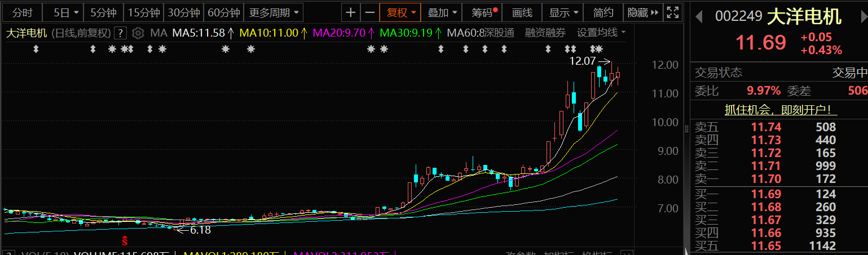Toggle the 筹码 chip distribution view
The height and width of the screenshot is (255, 868).
click(x=483, y=12)
